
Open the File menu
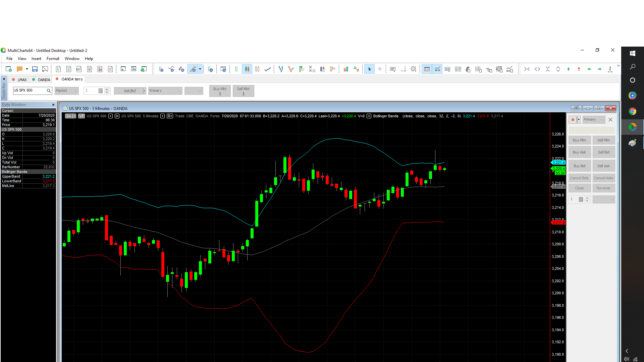click(9, 59)
